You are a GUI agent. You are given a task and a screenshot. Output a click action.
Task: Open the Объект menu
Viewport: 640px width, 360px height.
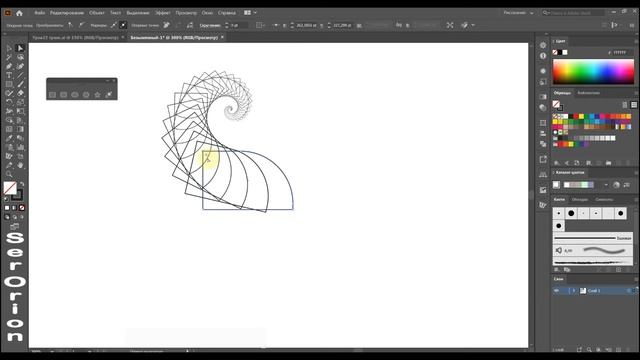(97, 13)
